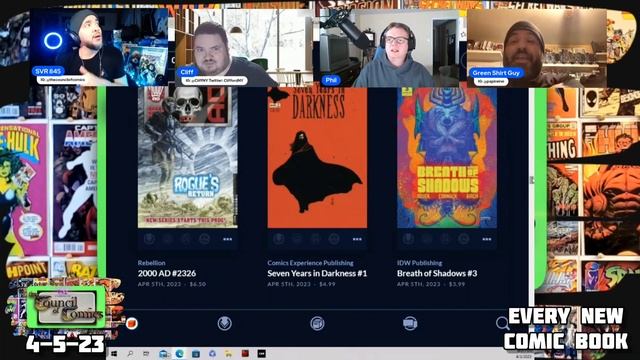Open more options for Breath of Shadows #3
This screenshot has height=360, width=640.
click(x=487, y=239)
